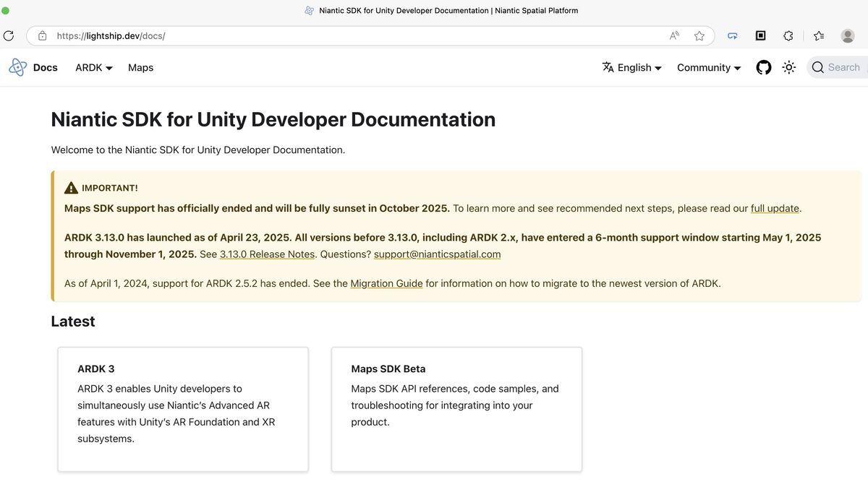The image size is (868, 482).
Task: Open the 3.13.0 Release Notes link
Action: tap(267, 254)
